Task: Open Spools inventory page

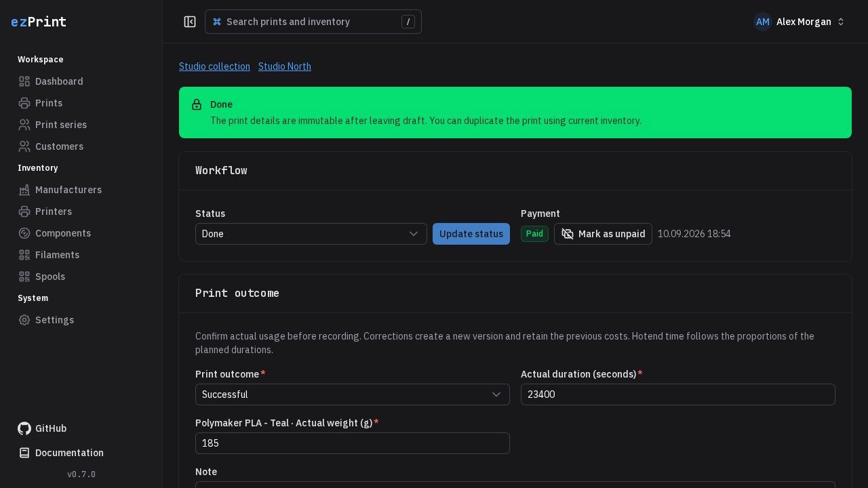Action: [81, 277]
